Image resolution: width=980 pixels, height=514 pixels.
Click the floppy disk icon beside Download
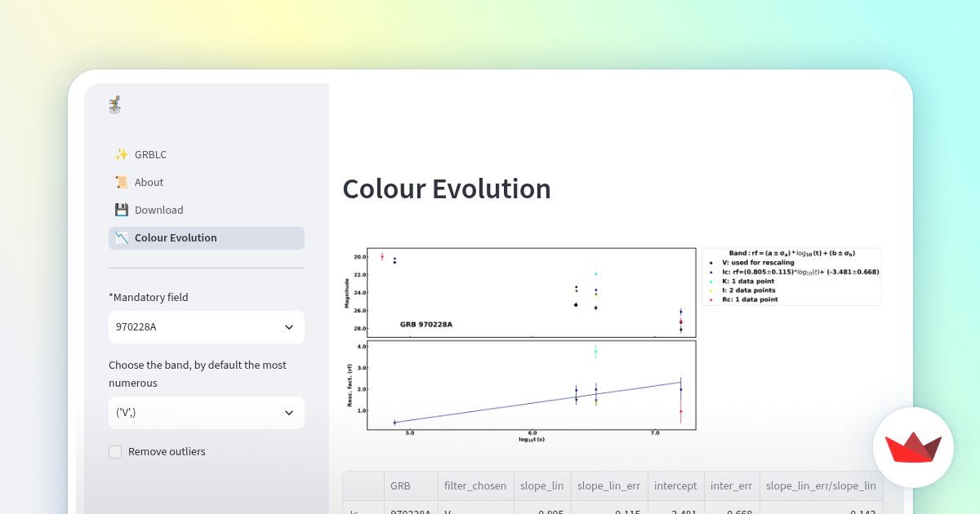[x=121, y=210]
